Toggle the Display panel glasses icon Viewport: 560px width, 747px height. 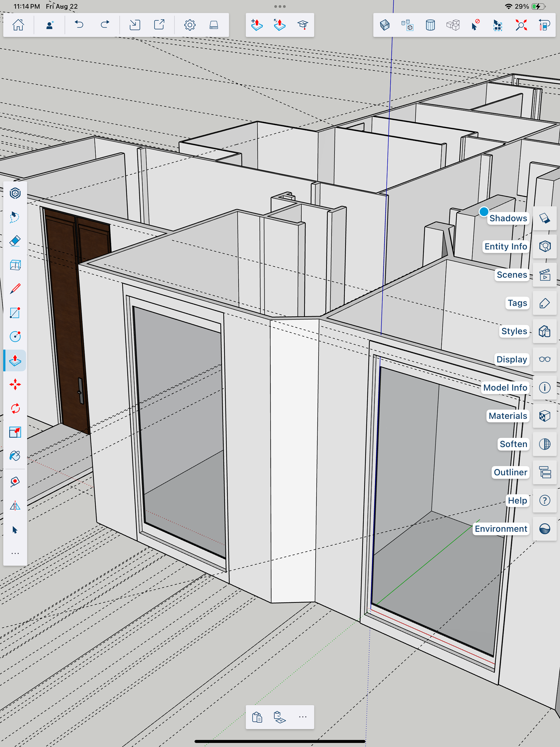point(545,359)
